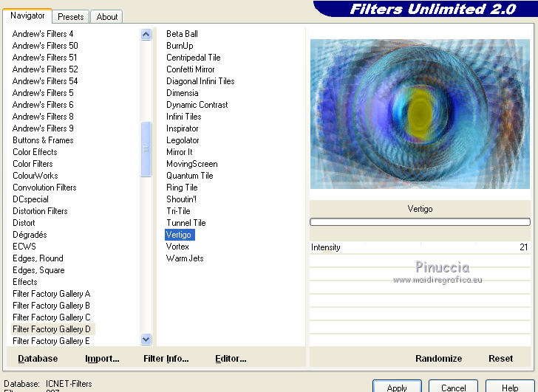538x392 pixels.
Task: Choose the Beta Ball filter
Action: 182,34
